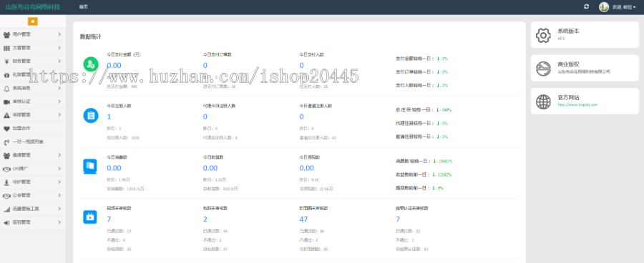The width and height of the screenshot is (644, 263).
Task: Click the signal bars icon beside 流量营销工具
Action: 6,209
